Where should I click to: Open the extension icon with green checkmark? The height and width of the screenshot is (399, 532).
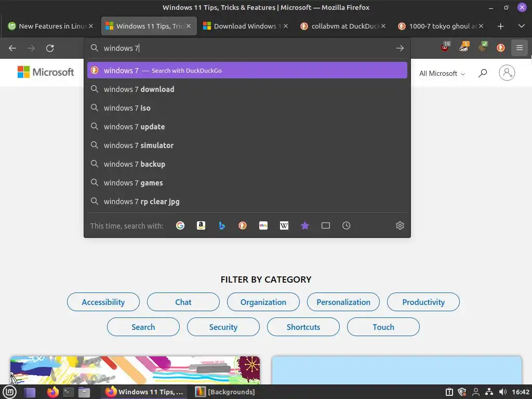pos(483,47)
